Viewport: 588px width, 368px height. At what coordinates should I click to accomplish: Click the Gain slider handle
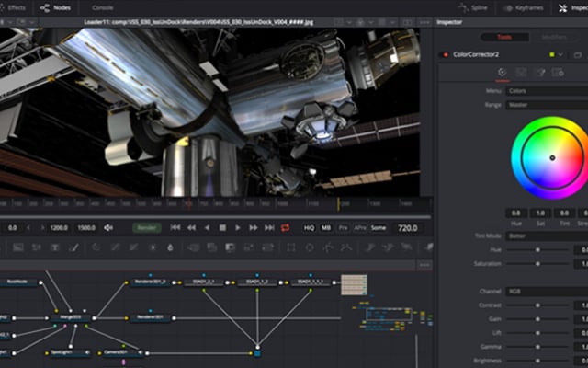pyautogui.click(x=537, y=319)
